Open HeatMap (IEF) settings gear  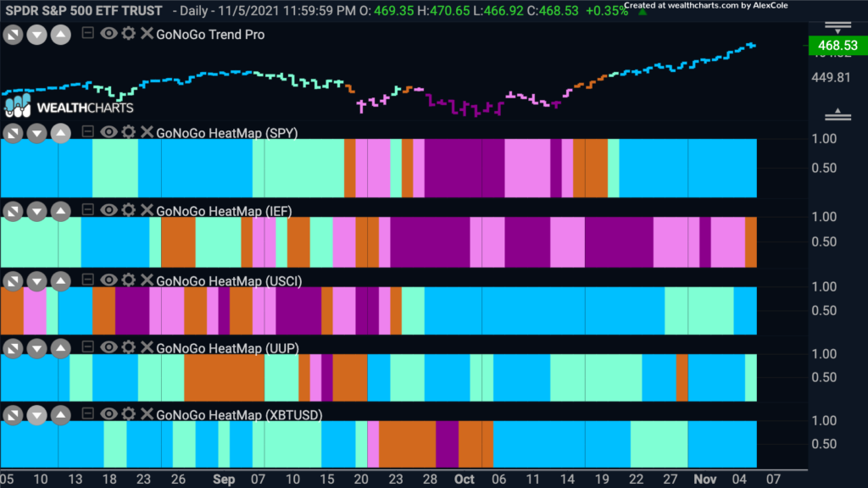[x=129, y=210]
